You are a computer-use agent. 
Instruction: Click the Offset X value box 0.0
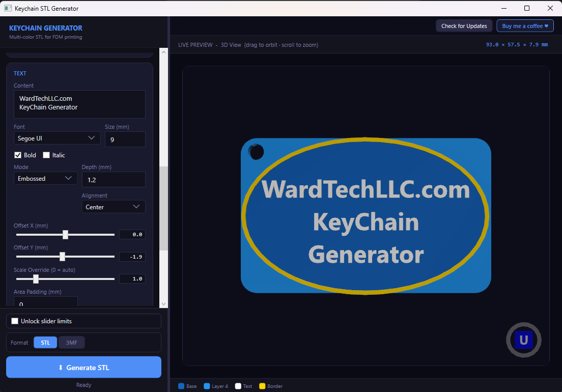tap(132, 234)
